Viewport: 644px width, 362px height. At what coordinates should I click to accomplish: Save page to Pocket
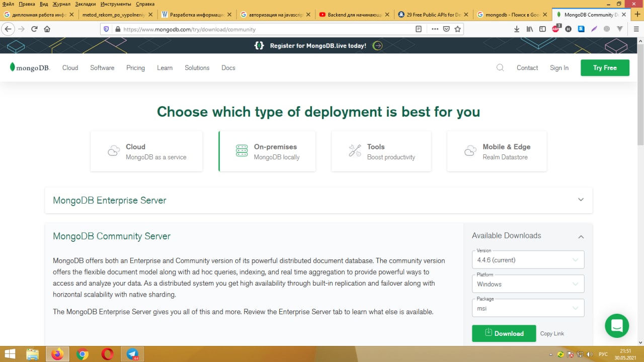point(446,29)
